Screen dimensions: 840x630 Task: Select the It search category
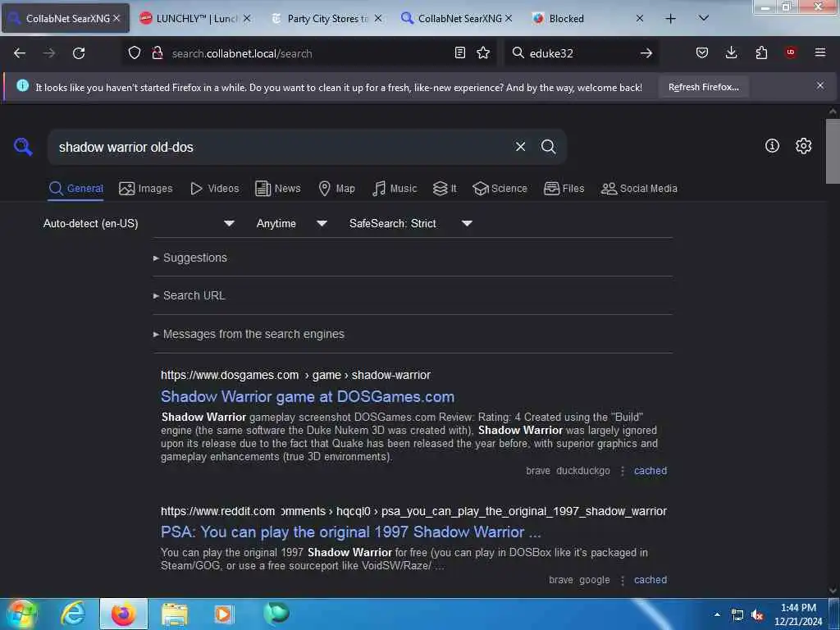[445, 189]
